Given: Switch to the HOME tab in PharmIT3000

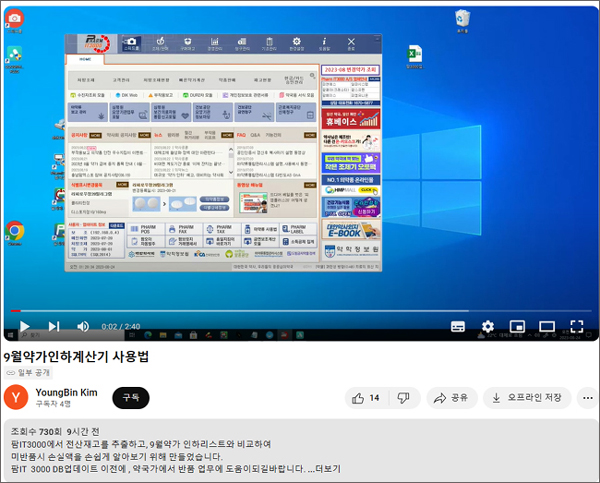Looking at the screenshot, I should (x=85, y=59).
